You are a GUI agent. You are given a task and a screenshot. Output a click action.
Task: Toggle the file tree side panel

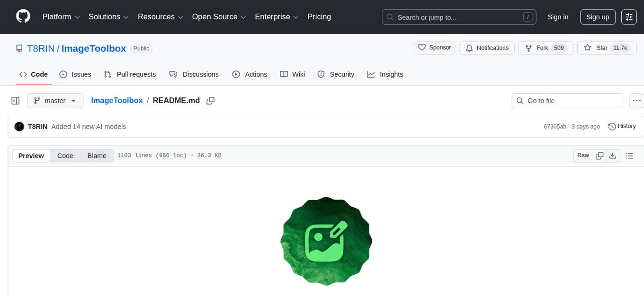point(16,100)
